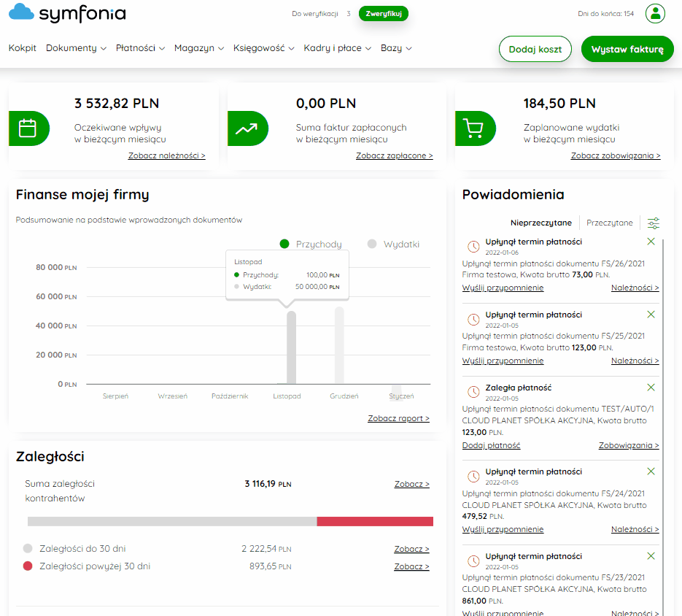This screenshot has width=682, height=616.
Task: Expand the Dokumenty menu
Action: [x=76, y=48]
